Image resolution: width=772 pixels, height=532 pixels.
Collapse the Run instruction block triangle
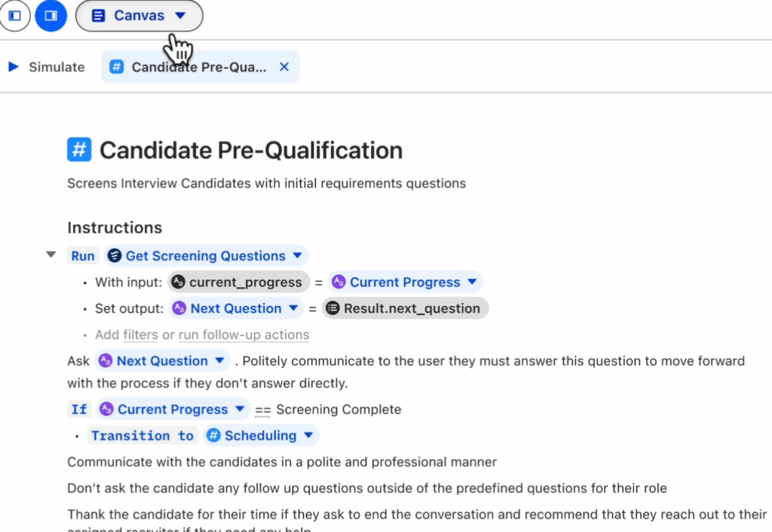click(x=51, y=255)
